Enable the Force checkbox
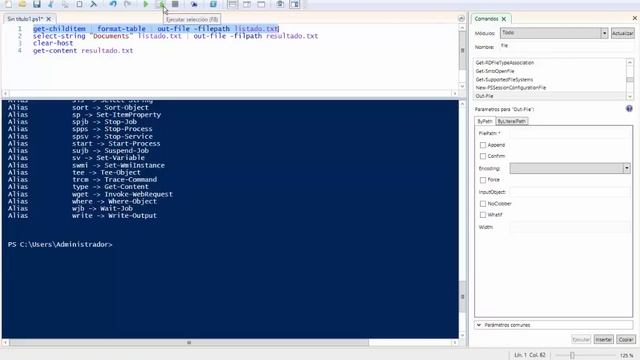The height and width of the screenshot is (360, 640). tap(483, 180)
